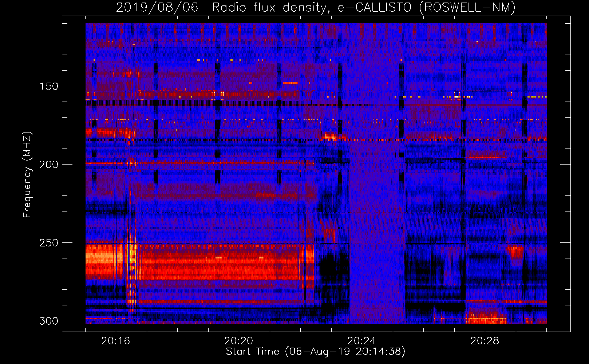589x364 pixels.
Task: Click the '20:28' time axis label
Action: click(x=485, y=341)
